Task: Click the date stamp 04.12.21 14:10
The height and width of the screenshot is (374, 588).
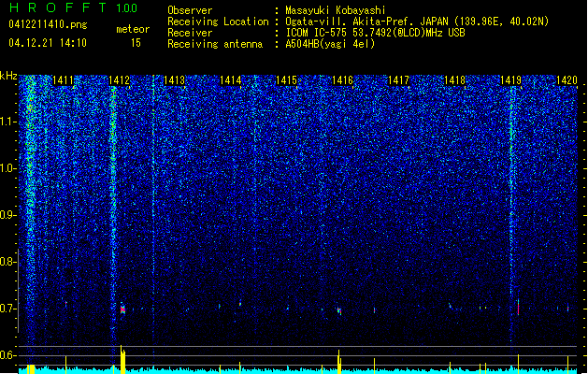Action: tap(48, 43)
